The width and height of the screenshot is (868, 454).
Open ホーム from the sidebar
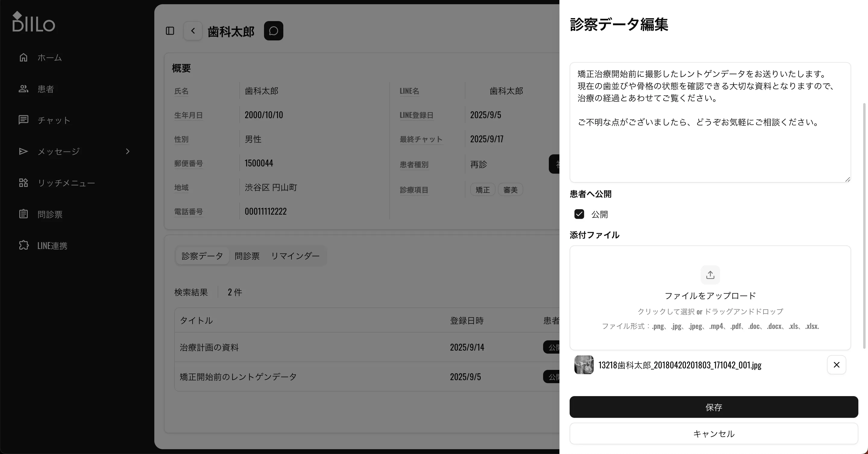pos(49,57)
